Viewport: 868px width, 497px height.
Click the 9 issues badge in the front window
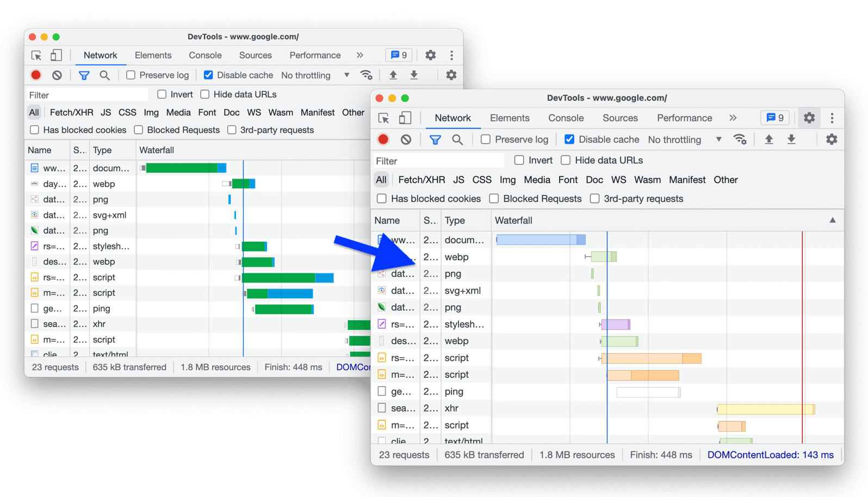pyautogui.click(x=774, y=118)
